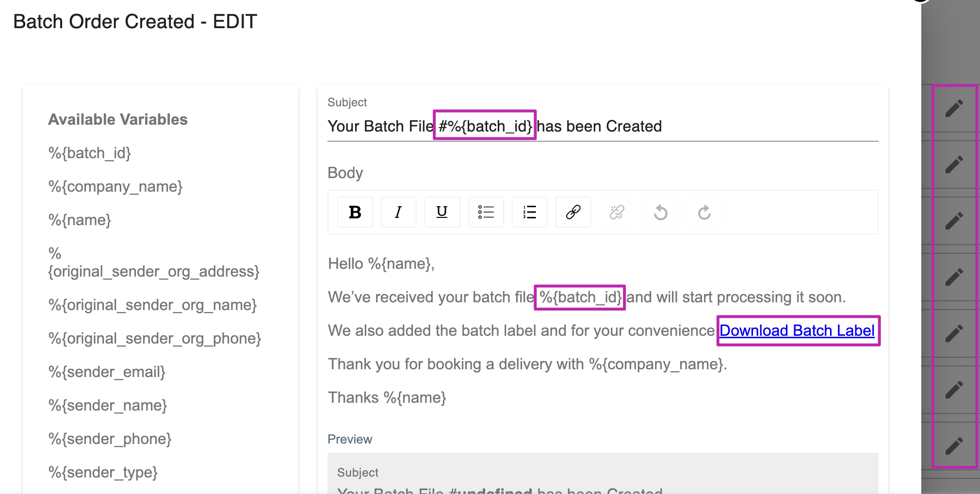Select %{original_sender_org_phone} in variable list
980x494 pixels.
[155, 339]
